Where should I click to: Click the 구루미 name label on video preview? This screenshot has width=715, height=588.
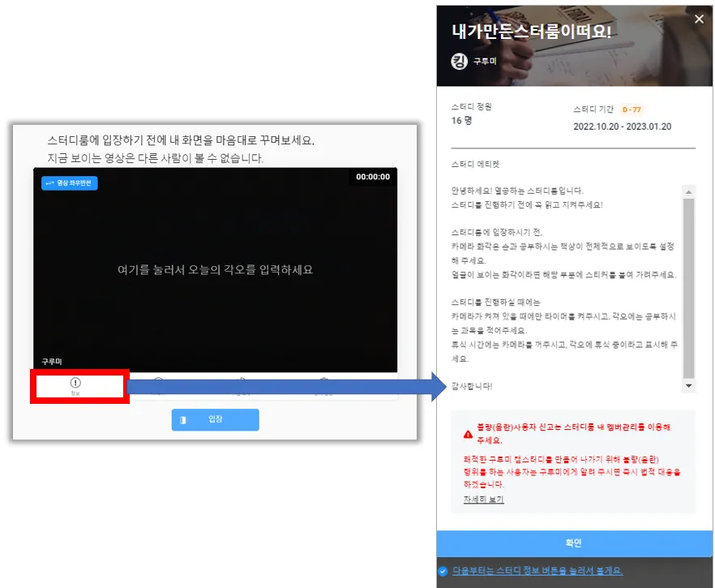(x=52, y=361)
